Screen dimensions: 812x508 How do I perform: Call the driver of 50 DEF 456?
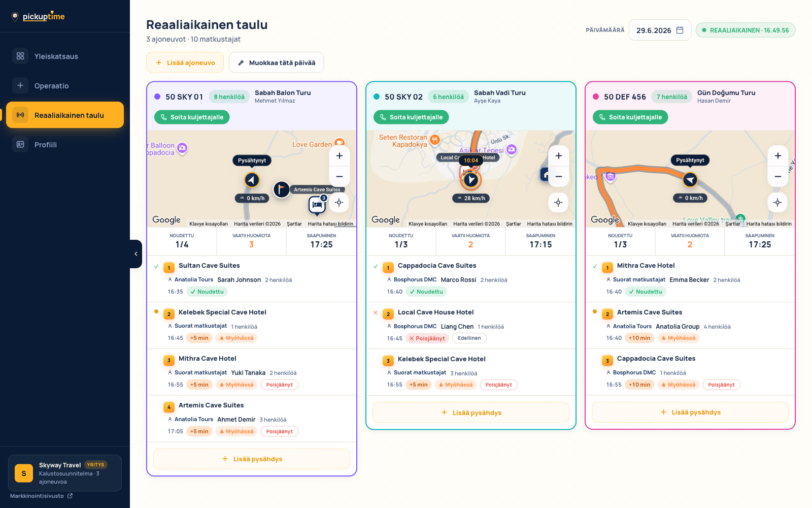pos(630,117)
